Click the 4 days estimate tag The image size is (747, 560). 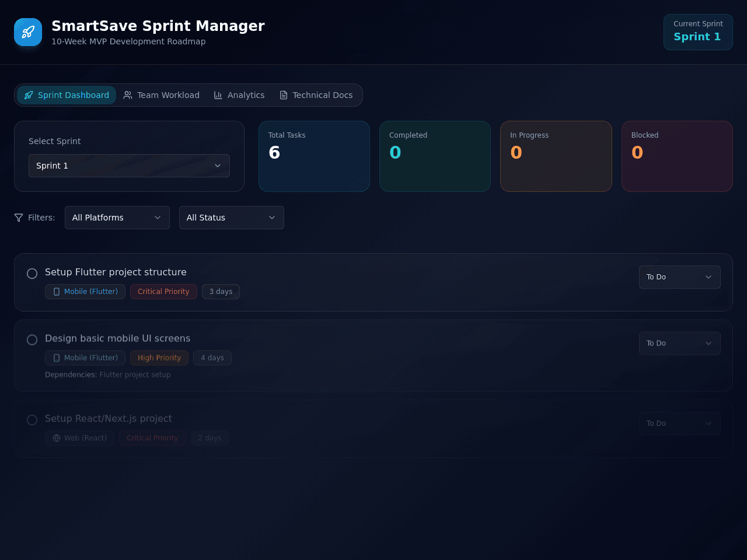[212, 358]
